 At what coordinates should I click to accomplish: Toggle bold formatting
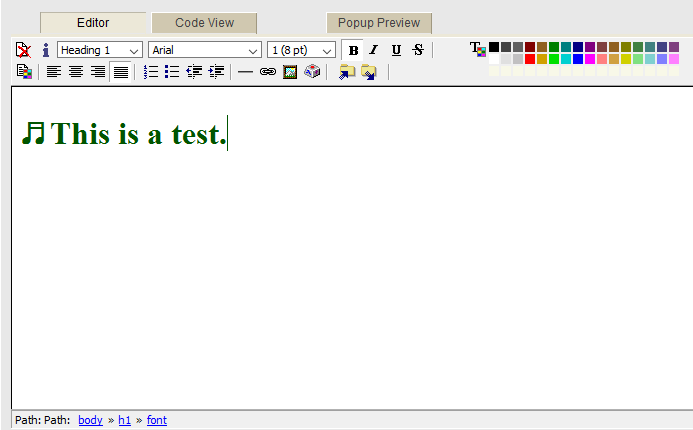tap(353, 50)
